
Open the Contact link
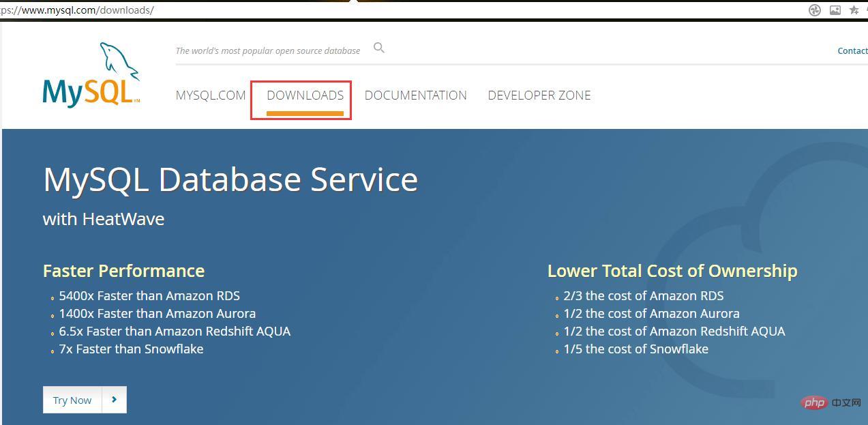(852, 50)
